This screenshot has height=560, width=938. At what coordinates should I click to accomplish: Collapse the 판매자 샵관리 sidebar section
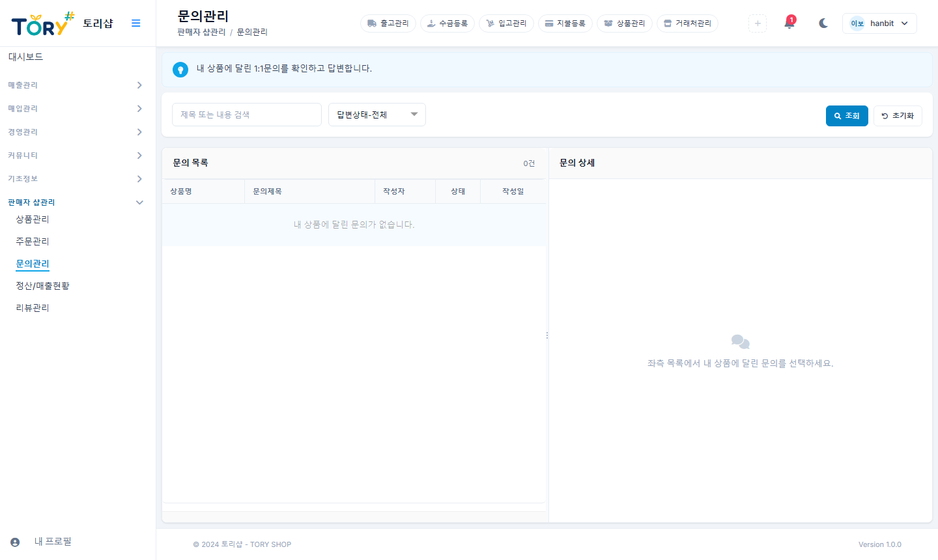pyautogui.click(x=75, y=203)
